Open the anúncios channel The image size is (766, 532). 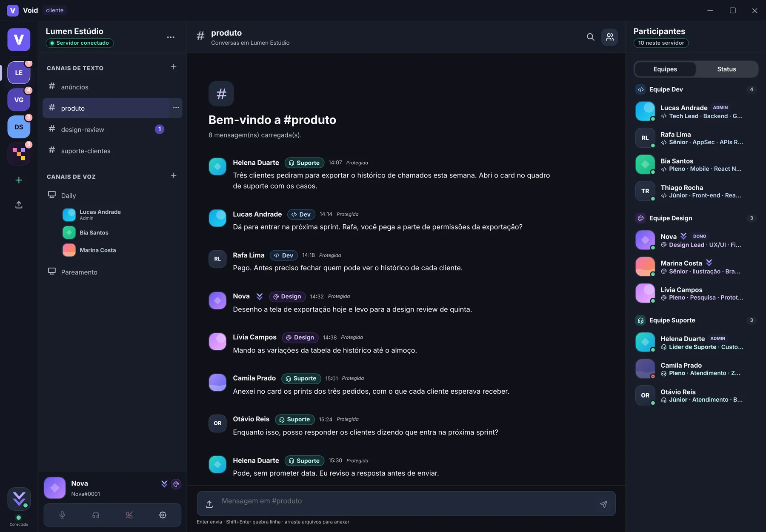pyautogui.click(x=112, y=87)
